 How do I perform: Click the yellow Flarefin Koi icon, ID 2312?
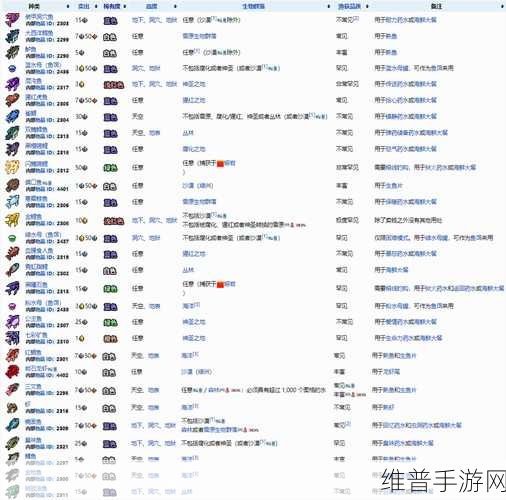click(x=12, y=167)
